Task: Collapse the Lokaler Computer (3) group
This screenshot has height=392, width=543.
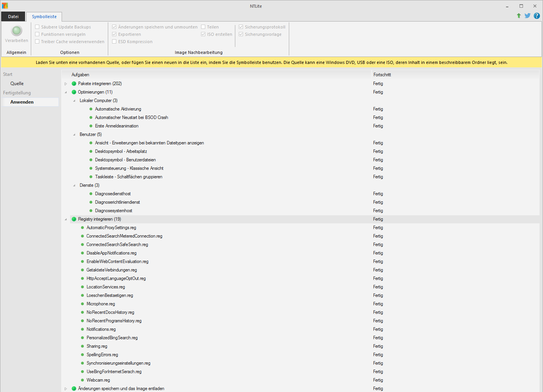Action: 74,101
